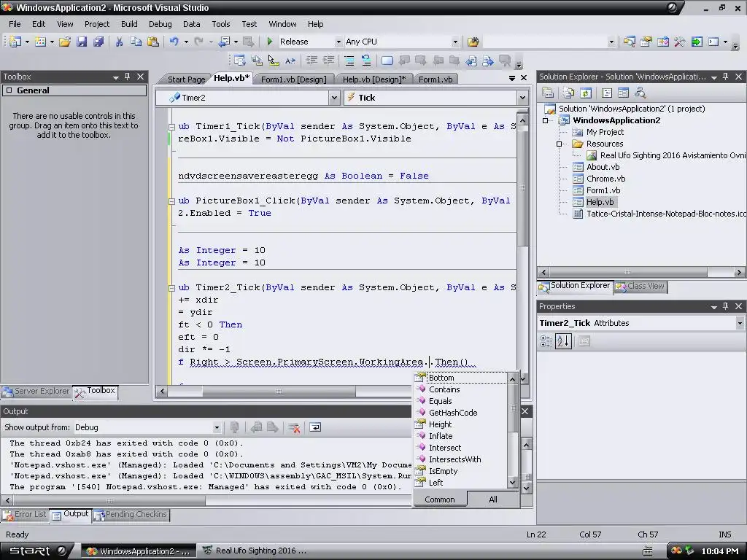The height and width of the screenshot is (560, 747).
Task: Click the Start Page green arrow toolbar icon
Action: [697, 42]
